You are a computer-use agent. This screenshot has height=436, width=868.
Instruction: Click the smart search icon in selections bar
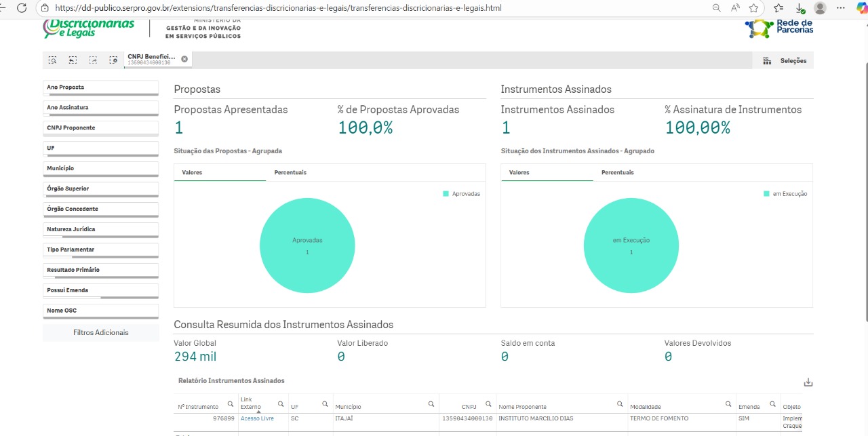[52, 60]
